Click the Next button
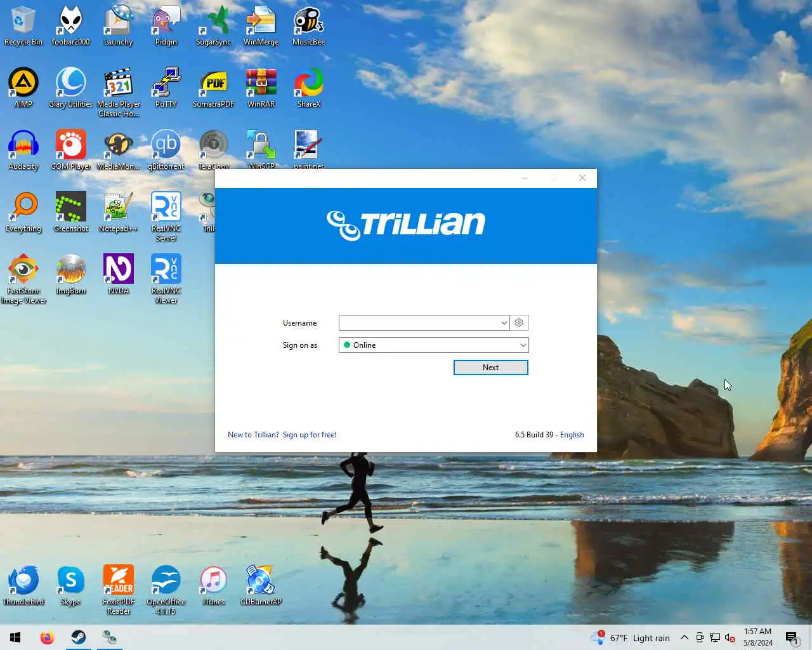Viewport: 812px width, 650px height. tap(490, 368)
